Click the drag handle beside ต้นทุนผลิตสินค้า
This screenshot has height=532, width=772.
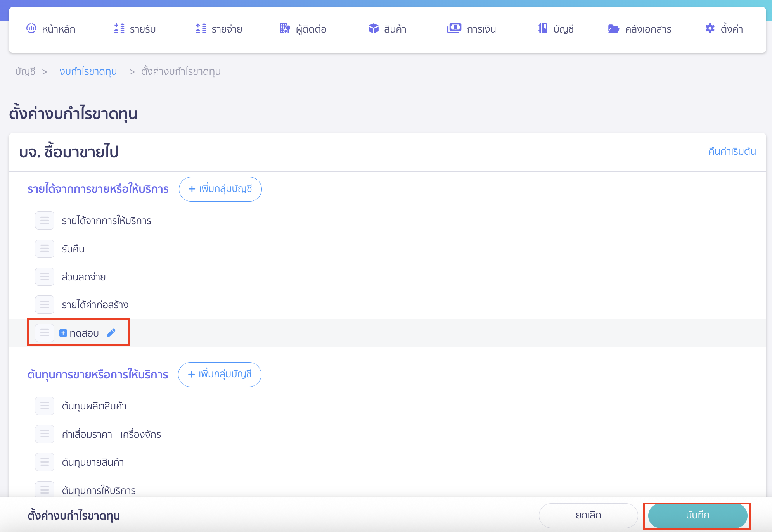point(45,406)
